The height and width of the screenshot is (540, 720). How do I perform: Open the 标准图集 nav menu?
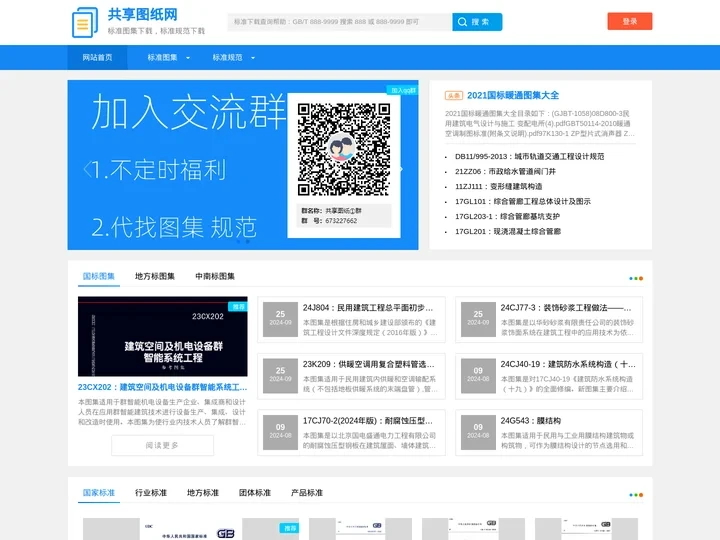point(162,57)
